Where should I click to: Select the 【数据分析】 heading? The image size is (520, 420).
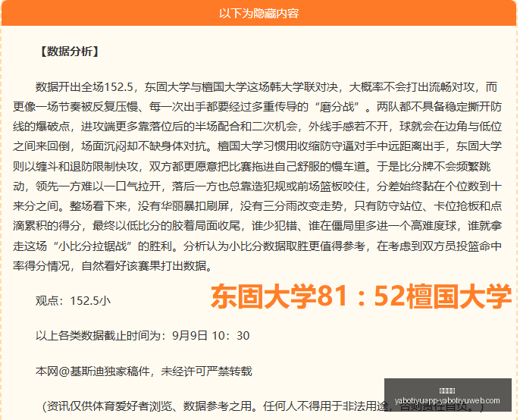[69, 52]
